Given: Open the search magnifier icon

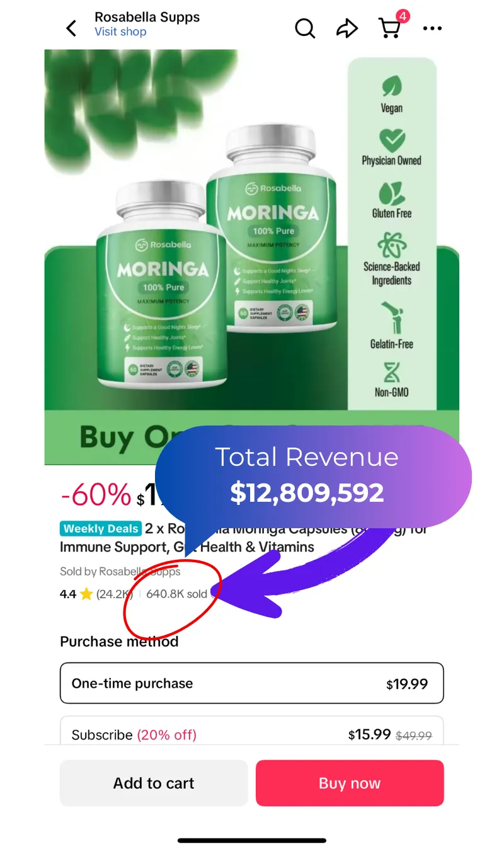Looking at the screenshot, I should 305,28.
